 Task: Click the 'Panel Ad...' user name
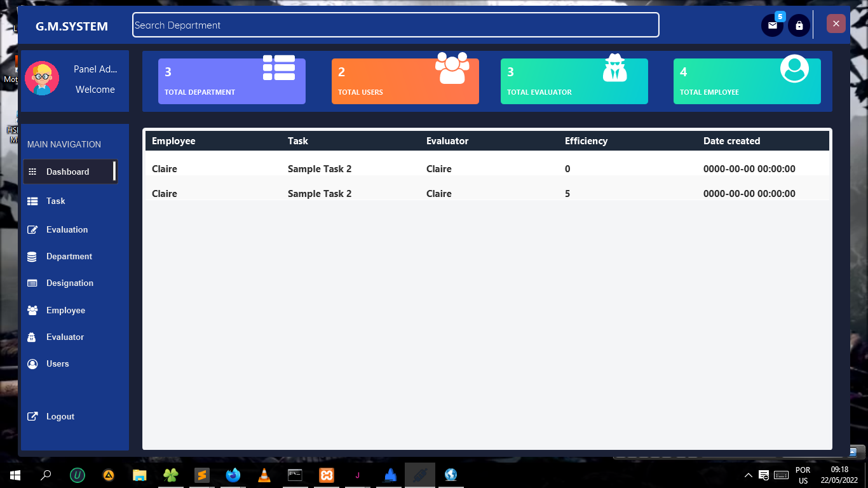(95, 69)
